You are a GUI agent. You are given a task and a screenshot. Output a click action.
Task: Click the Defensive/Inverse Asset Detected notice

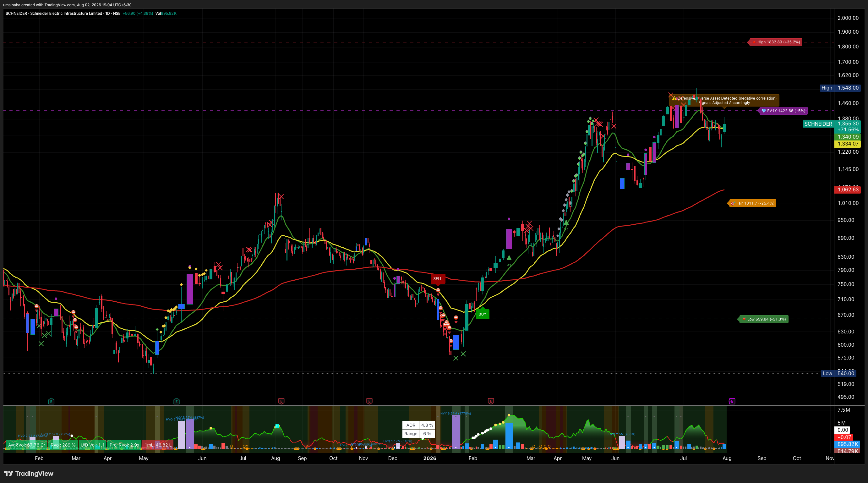724,101
